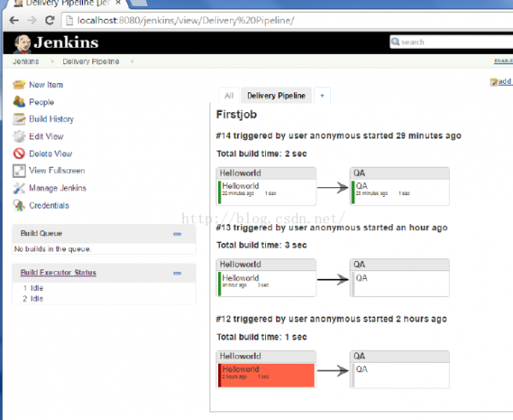Click the ENABLE auto refresh link
The width and height of the screenshot is (513, 420).
(504, 61)
